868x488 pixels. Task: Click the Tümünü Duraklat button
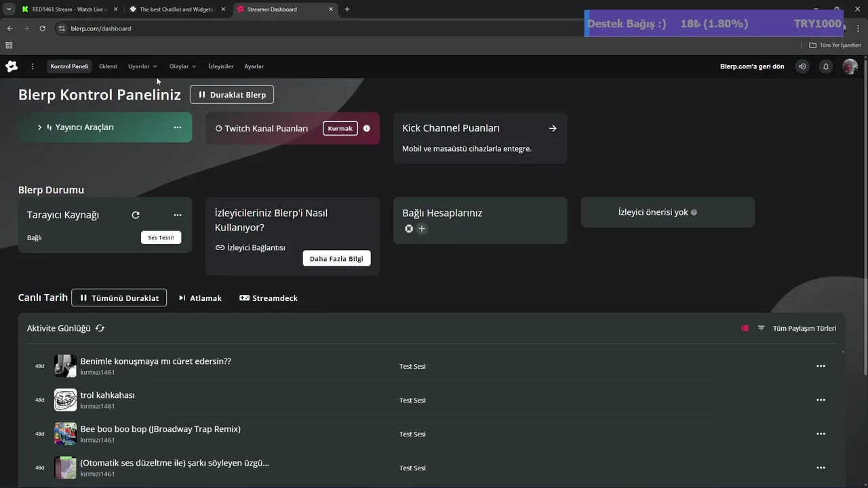tap(119, 298)
